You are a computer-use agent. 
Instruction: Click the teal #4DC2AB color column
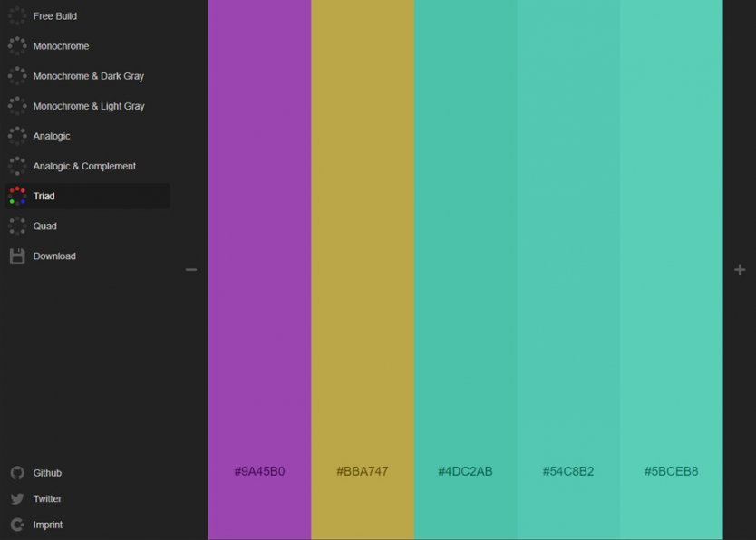pos(466,272)
